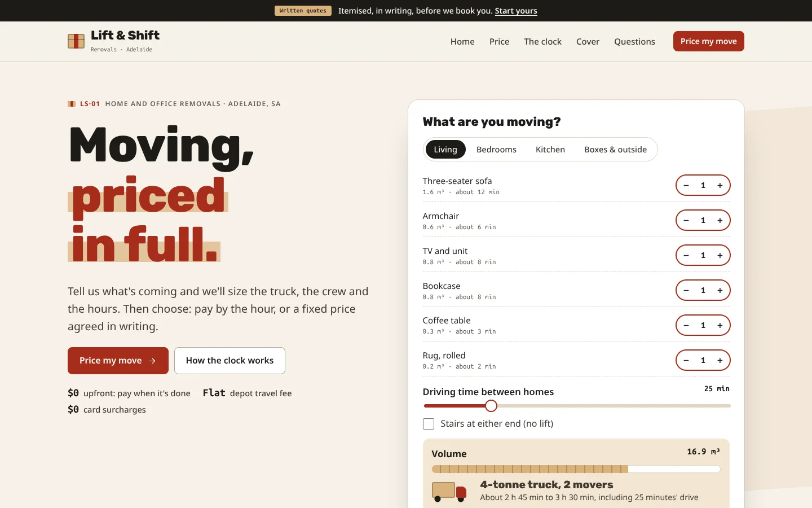The image size is (812, 508).
Task: Reduce Armchair count using minus button
Action: pos(686,220)
